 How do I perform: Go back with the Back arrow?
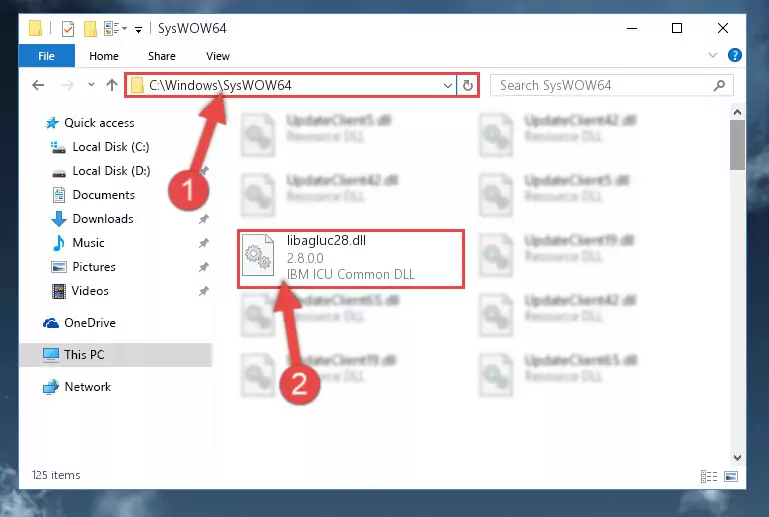[x=38, y=85]
